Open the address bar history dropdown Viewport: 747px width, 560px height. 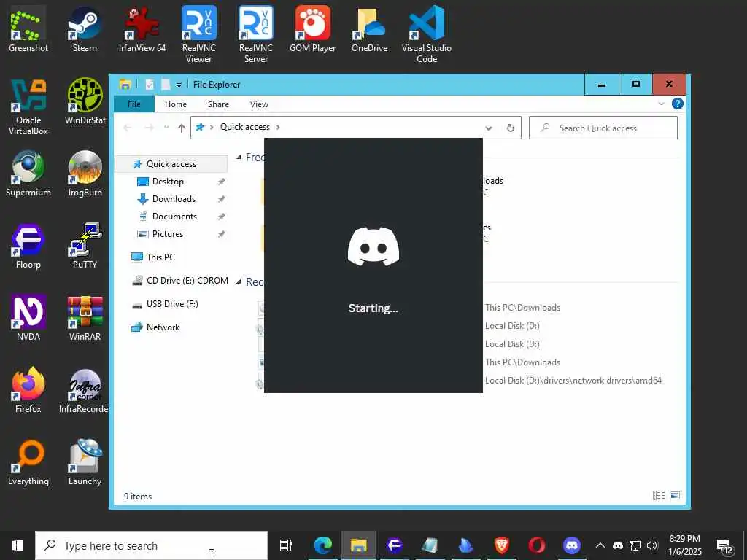(489, 128)
